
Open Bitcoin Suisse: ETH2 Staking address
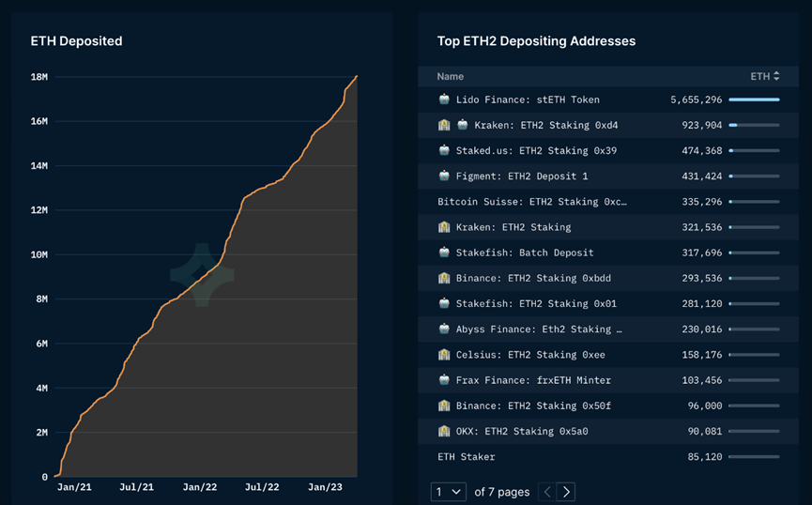tap(532, 202)
